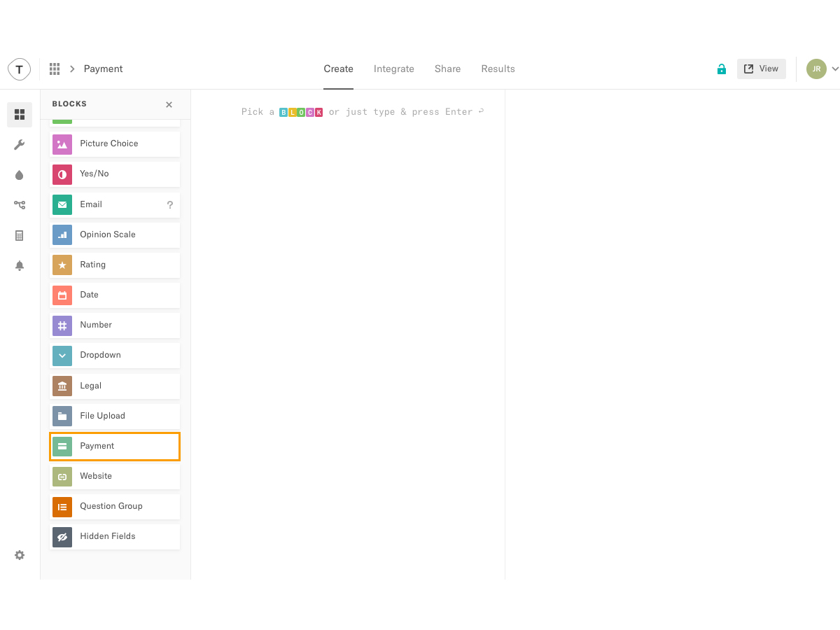Open the design droplet icon

pyautogui.click(x=20, y=175)
